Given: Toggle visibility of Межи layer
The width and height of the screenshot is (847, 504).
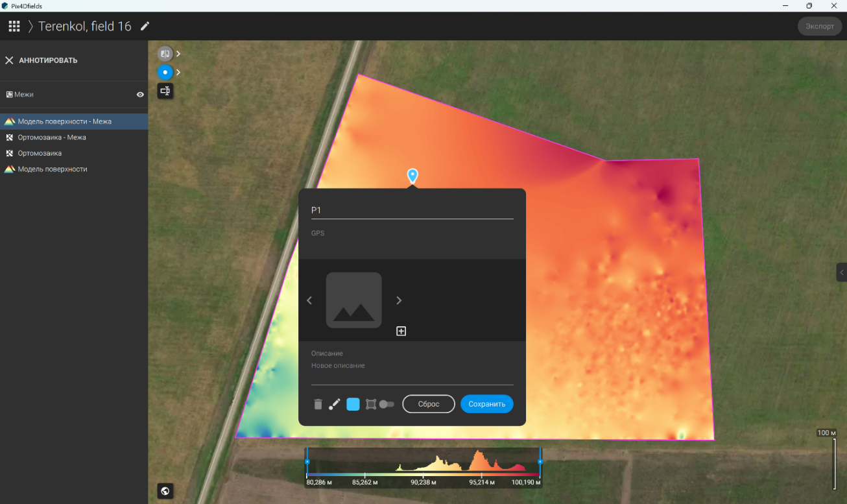Looking at the screenshot, I should tap(140, 95).
